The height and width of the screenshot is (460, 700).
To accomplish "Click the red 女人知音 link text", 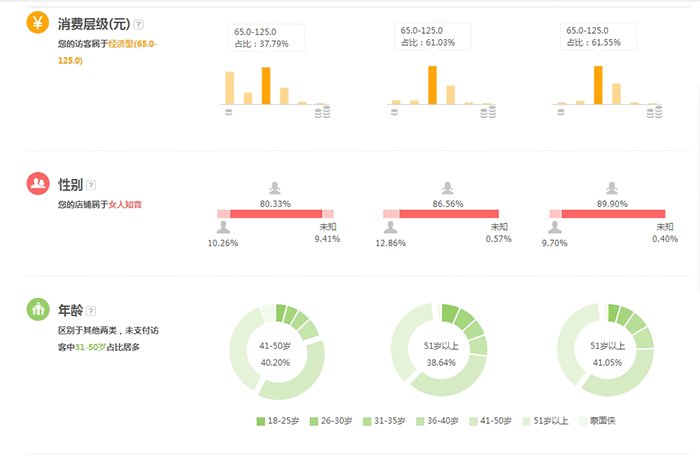I will (x=125, y=204).
